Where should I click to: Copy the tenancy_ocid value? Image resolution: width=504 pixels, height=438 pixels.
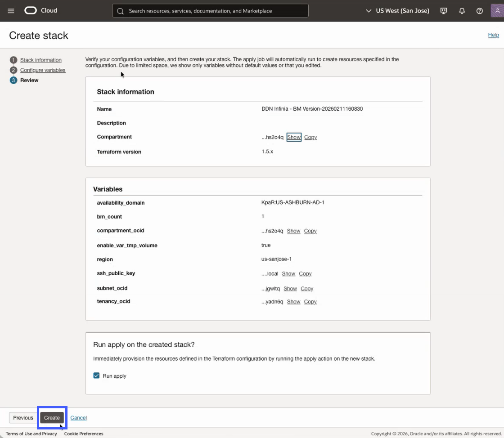click(310, 301)
